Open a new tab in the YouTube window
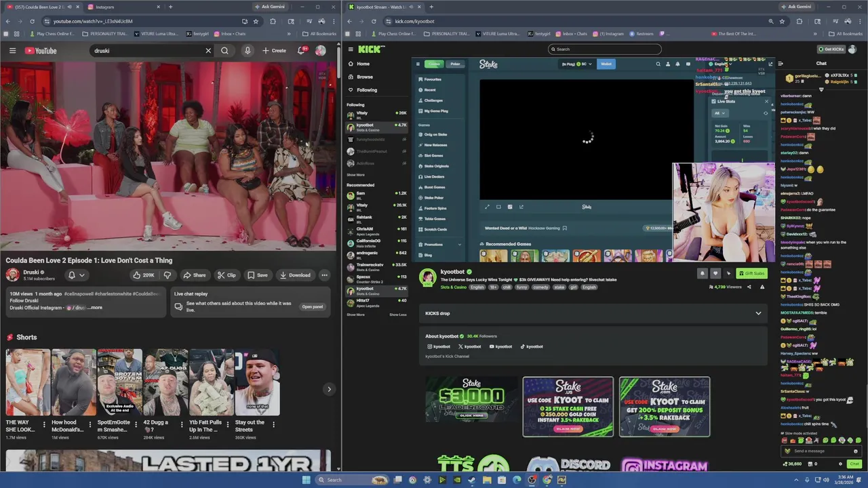The image size is (868, 488). tap(170, 7)
